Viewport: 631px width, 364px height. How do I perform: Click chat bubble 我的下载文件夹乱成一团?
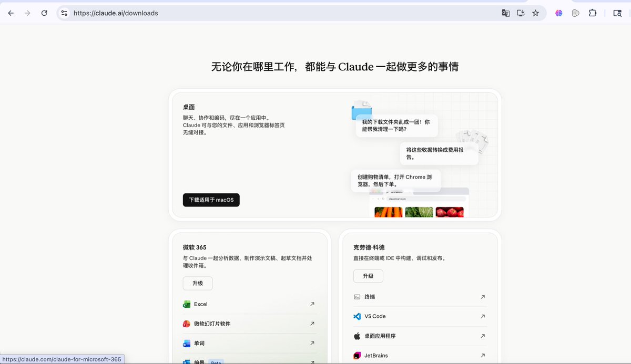point(396,125)
